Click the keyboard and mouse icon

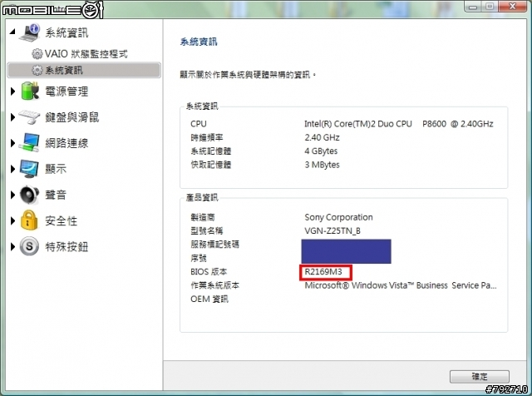tap(30, 116)
